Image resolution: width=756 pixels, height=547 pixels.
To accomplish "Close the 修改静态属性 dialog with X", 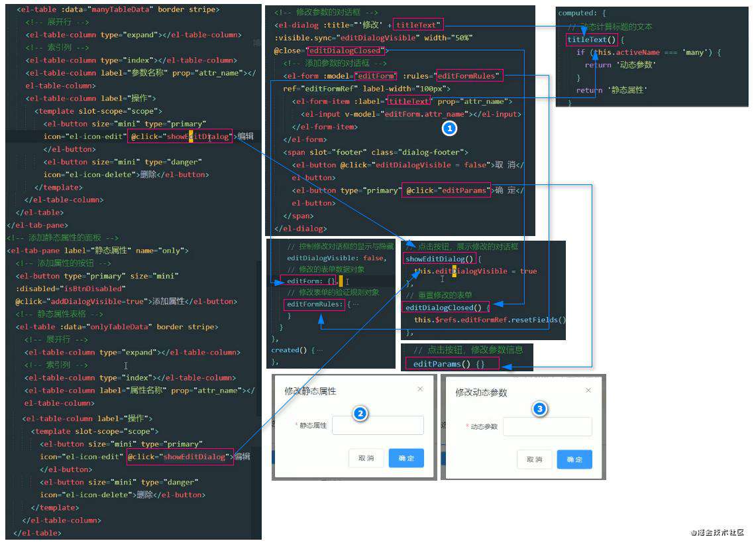I will [x=420, y=389].
